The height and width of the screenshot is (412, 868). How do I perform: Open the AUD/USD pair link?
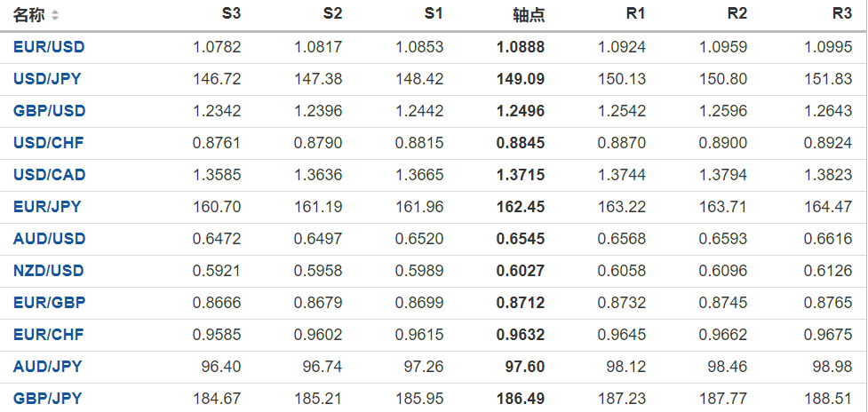click(49, 239)
